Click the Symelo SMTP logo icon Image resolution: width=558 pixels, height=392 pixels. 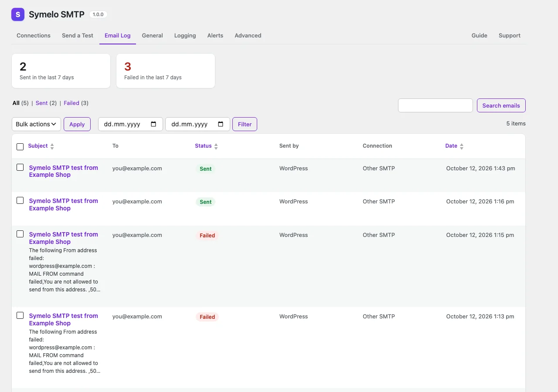[x=18, y=14]
